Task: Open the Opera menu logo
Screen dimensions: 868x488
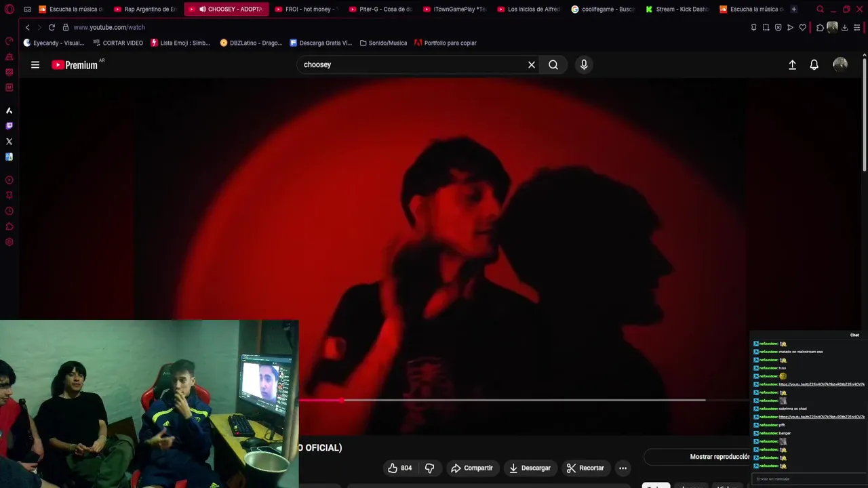Action: tap(9, 9)
